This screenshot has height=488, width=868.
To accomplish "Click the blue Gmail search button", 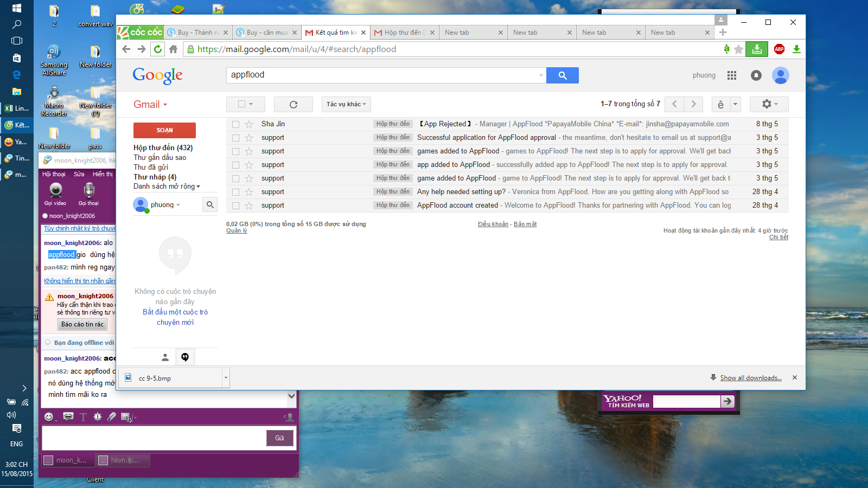I will click(563, 75).
